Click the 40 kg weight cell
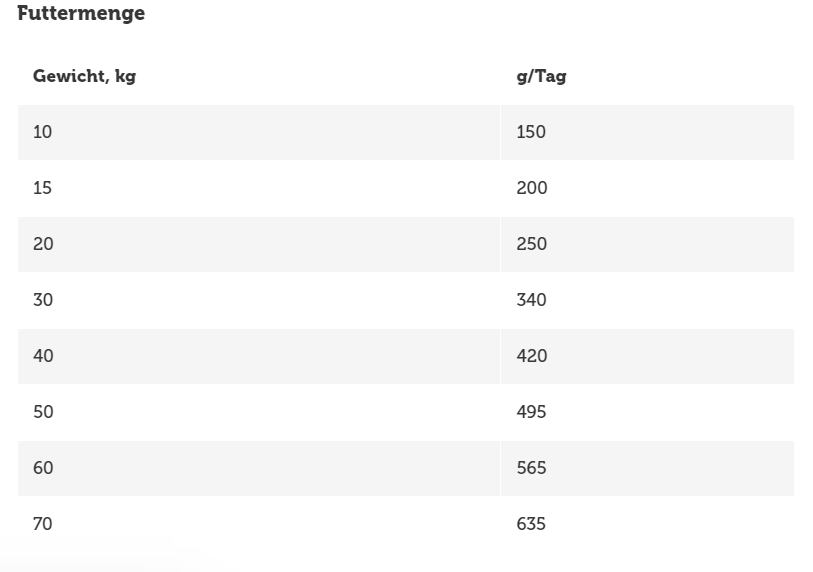 [x=43, y=356]
